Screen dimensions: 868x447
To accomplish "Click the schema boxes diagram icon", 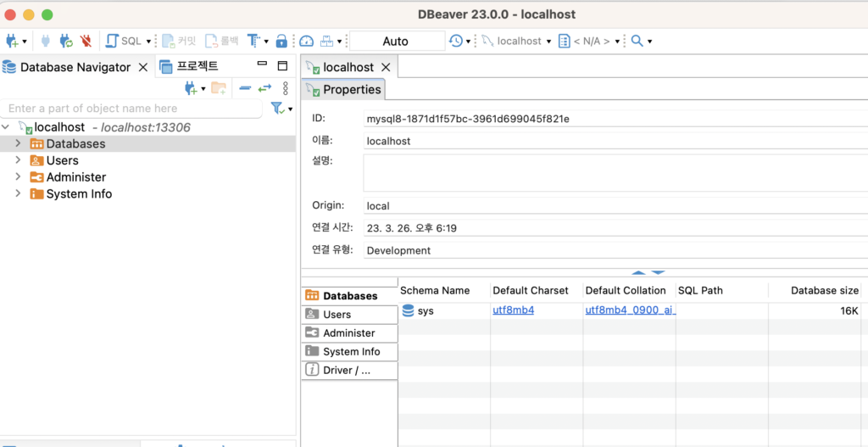I will (x=327, y=41).
